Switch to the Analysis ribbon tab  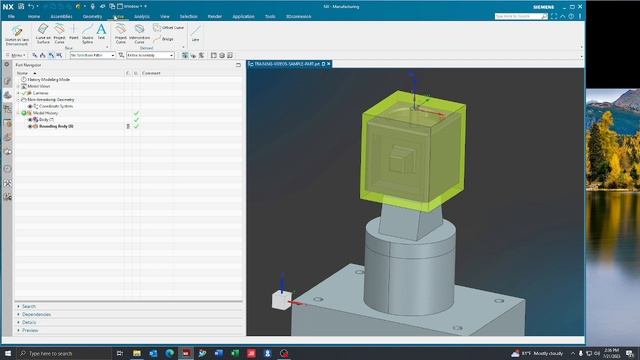[x=142, y=16]
